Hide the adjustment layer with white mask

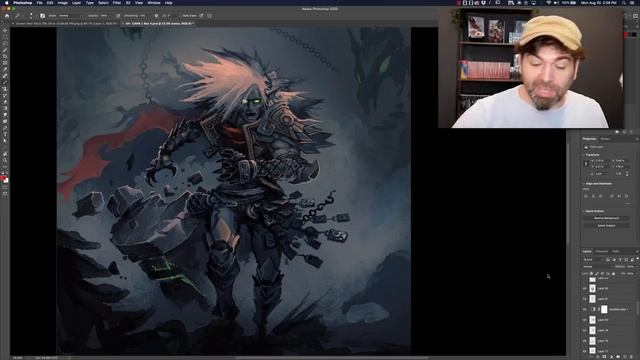coord(584,309)
